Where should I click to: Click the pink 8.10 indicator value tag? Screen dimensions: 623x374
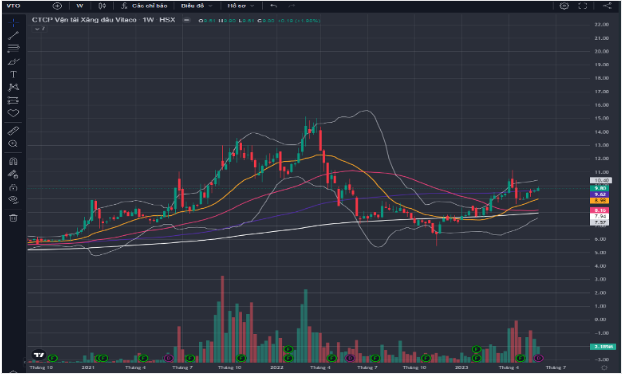pos(600,210)
